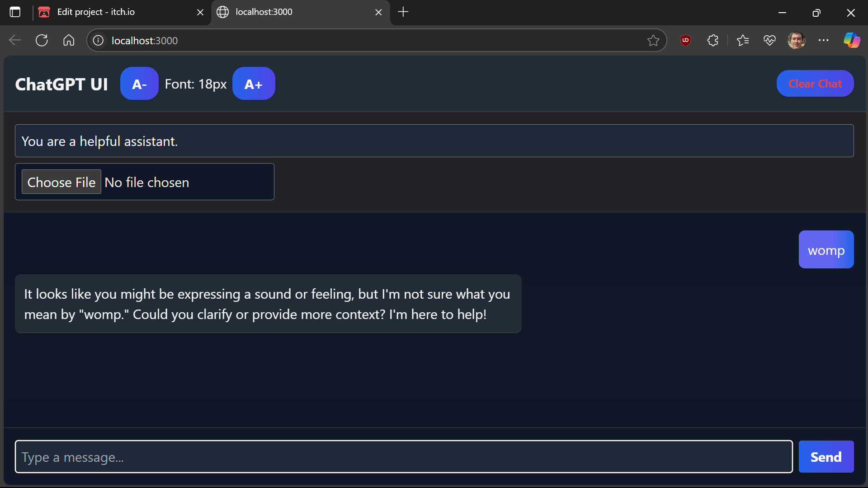Click the 'No file chosen' text
Image resolution: width=868 pixels, height=488 pixels.
(147, 182)
